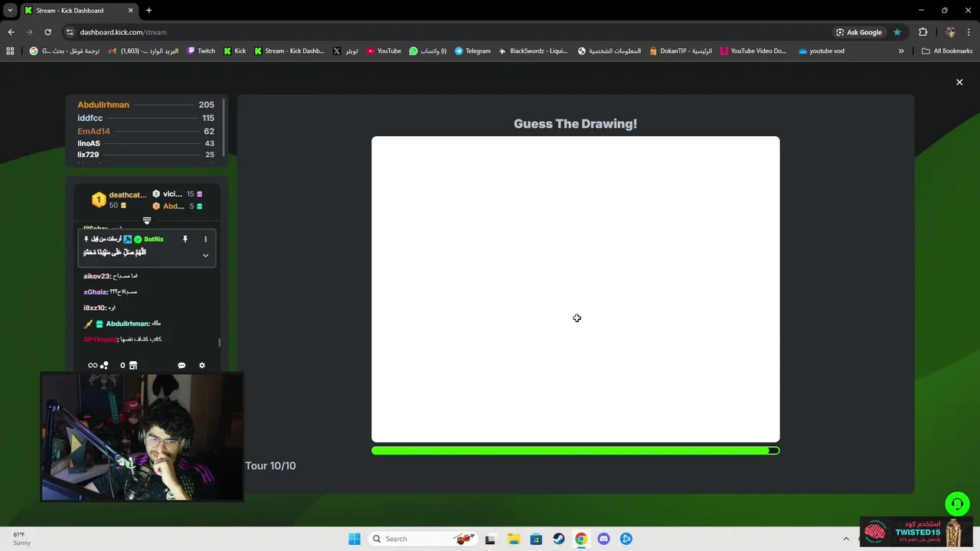Screen dimensions: 980x551
Task: Click the chat messages scrollbar
Action: pyautogui.click(x=220, y=343)
